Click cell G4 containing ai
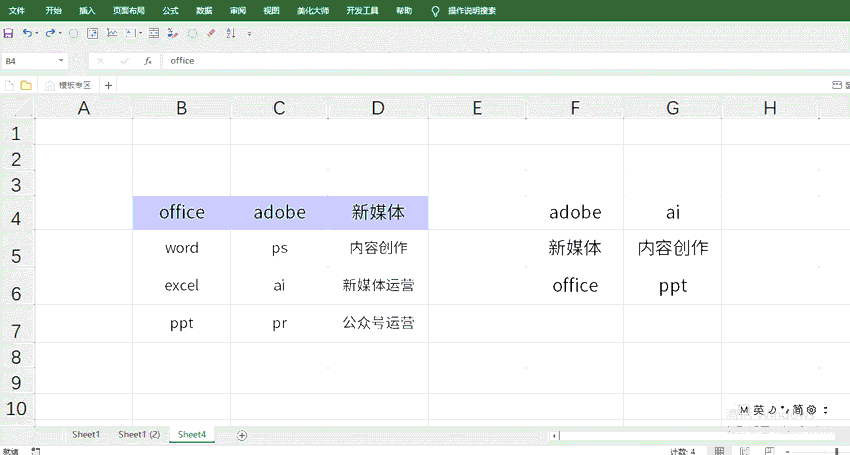 [673, 213]
